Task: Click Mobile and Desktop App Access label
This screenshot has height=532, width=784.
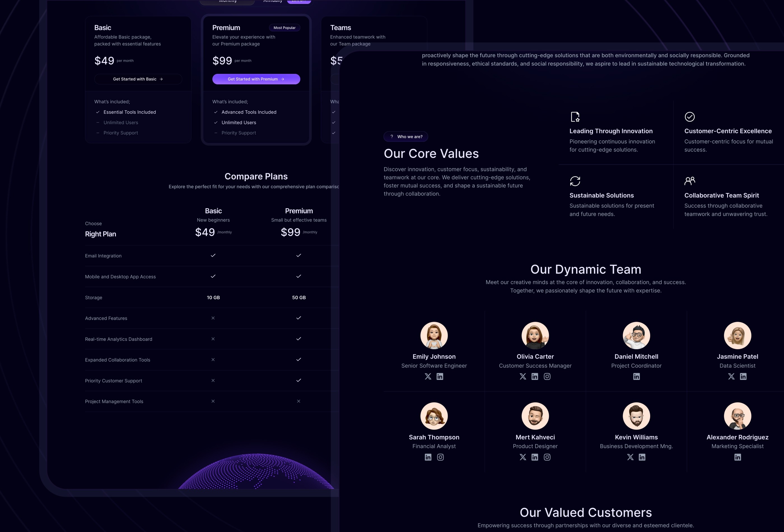Action: [120, 277]
